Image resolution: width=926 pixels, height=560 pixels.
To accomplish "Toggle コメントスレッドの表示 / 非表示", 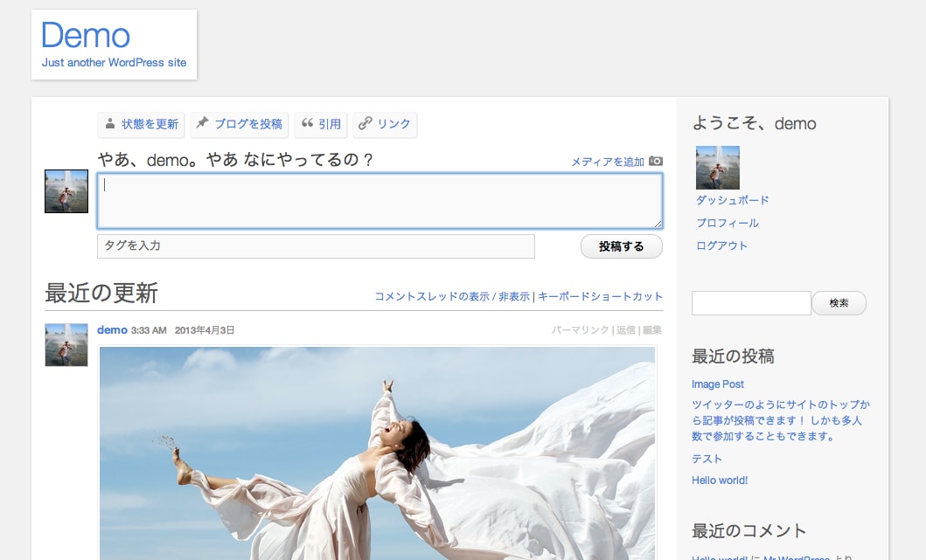I will pos(452,296).
